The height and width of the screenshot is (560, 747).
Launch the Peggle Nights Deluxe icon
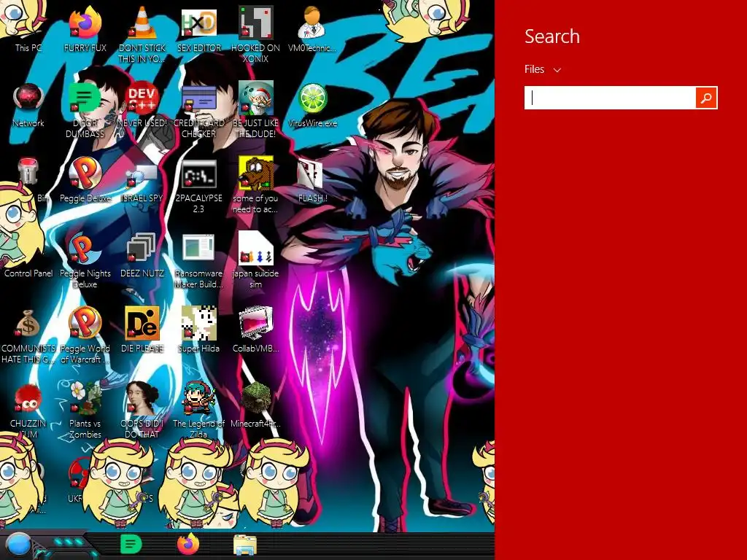[x=85, y=260]
